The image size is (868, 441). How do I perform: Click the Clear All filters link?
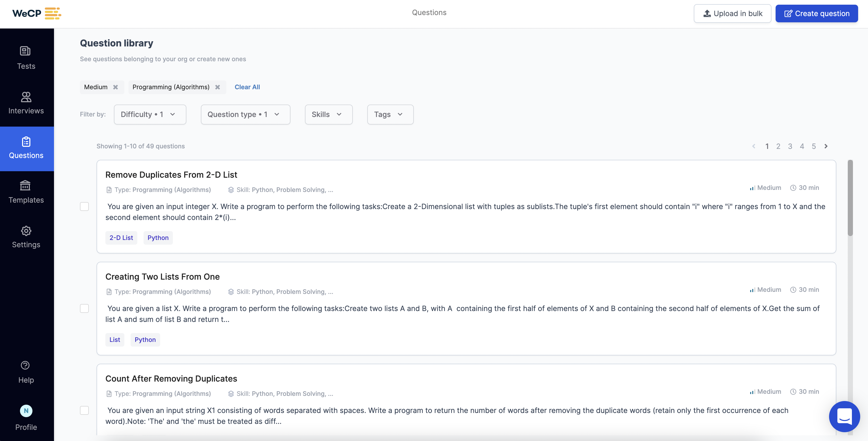pyautogui.click(x=247, y=87)
